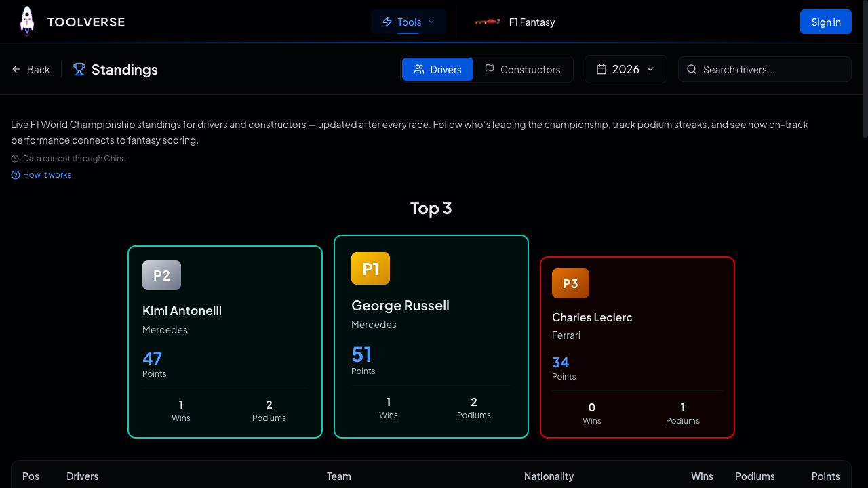Image resolution: width=868 pixels, height=488 pixels.
Task: Click the Drivers column header in table
Action: [x=82, y=476]
